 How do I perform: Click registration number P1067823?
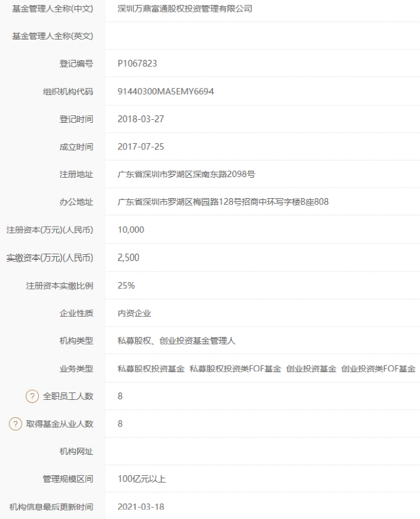pyautogui.click(x=138, y=64)
